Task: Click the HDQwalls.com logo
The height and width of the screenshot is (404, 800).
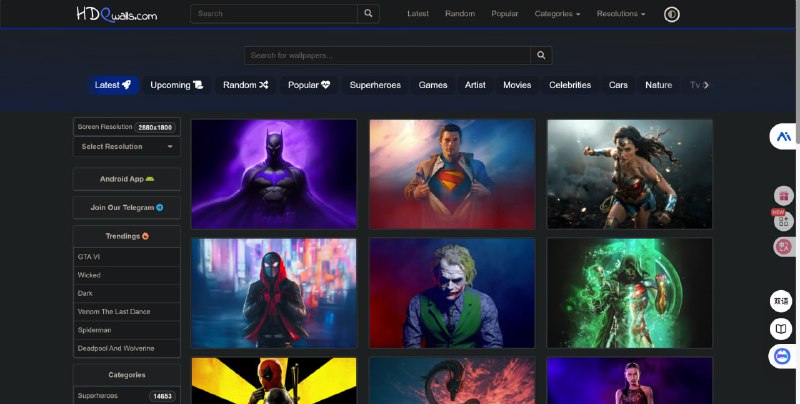Action: coord(117,14)
